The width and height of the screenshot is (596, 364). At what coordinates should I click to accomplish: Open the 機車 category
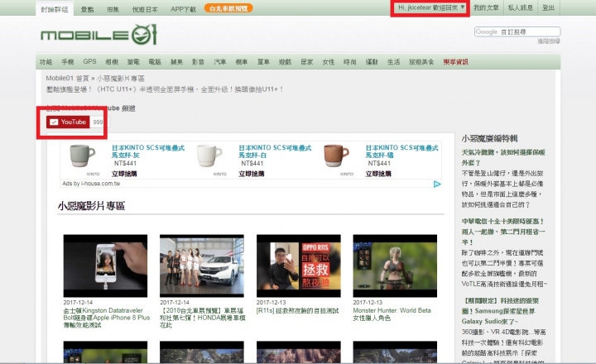(x=242, y=61)
